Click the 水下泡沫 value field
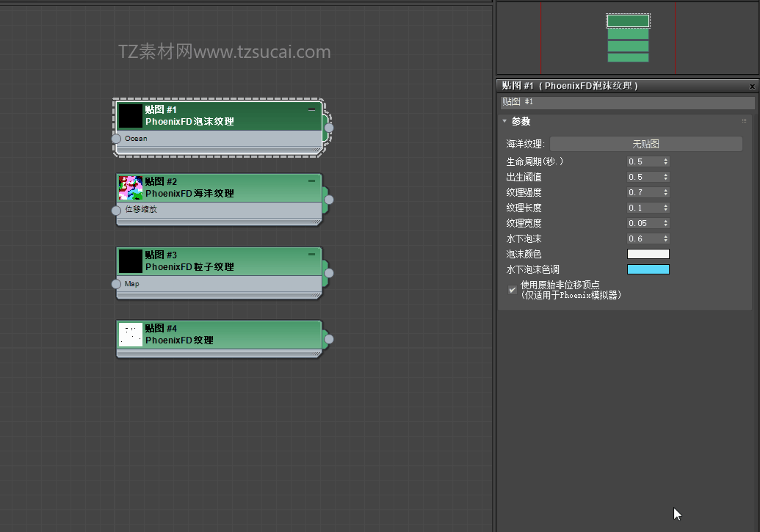Screen dimensions: 760x532 [x=644, y=239]
